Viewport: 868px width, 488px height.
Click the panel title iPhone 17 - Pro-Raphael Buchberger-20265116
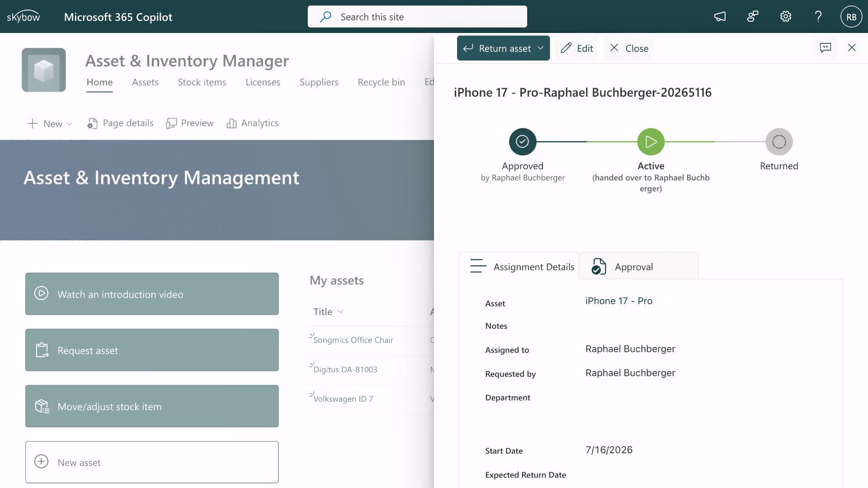583,93
